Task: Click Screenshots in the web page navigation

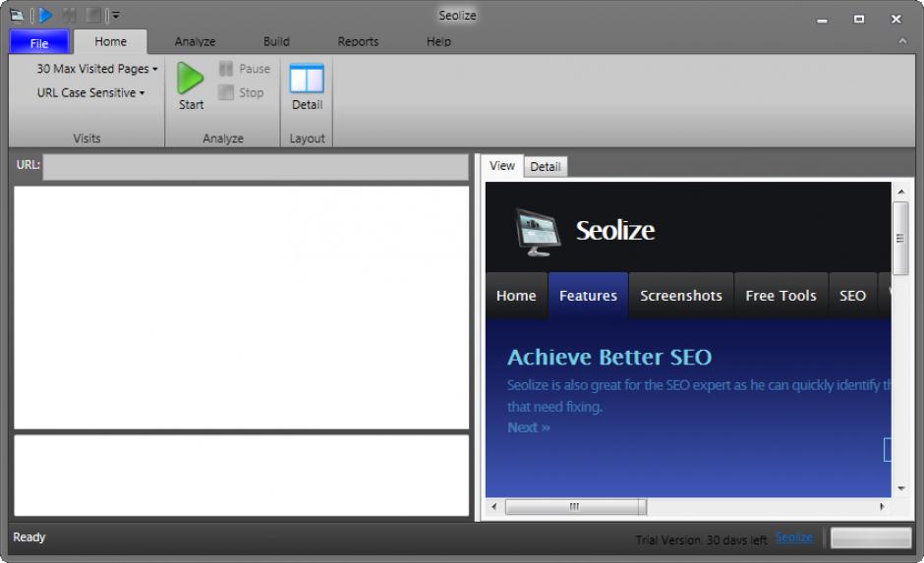Action: click(681, 296)
